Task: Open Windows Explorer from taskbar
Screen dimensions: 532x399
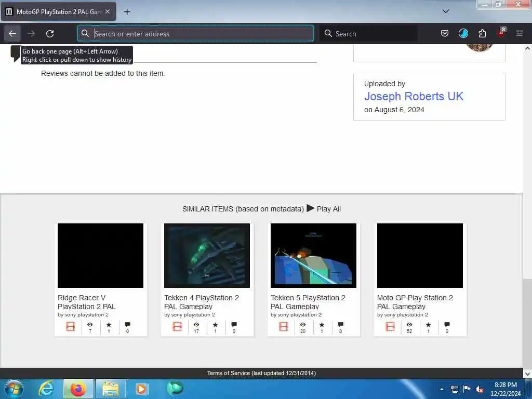Action: tap(111, 389)
